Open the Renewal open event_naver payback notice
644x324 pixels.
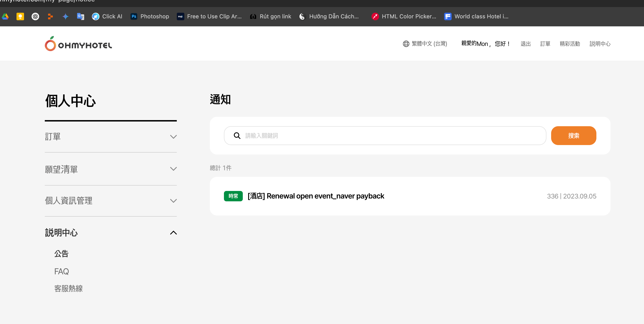tap(316, 196)
